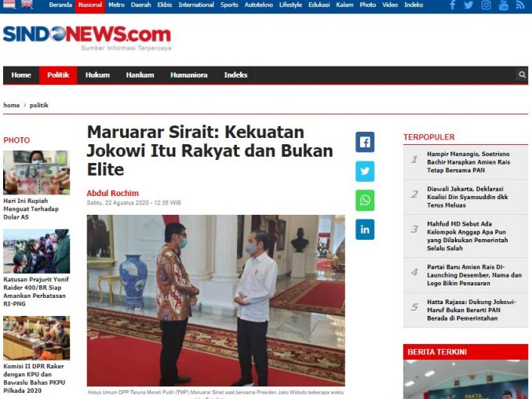Share article through WhatsApp icon
This screenshot has height=399, width=532.
click(365, 201)
